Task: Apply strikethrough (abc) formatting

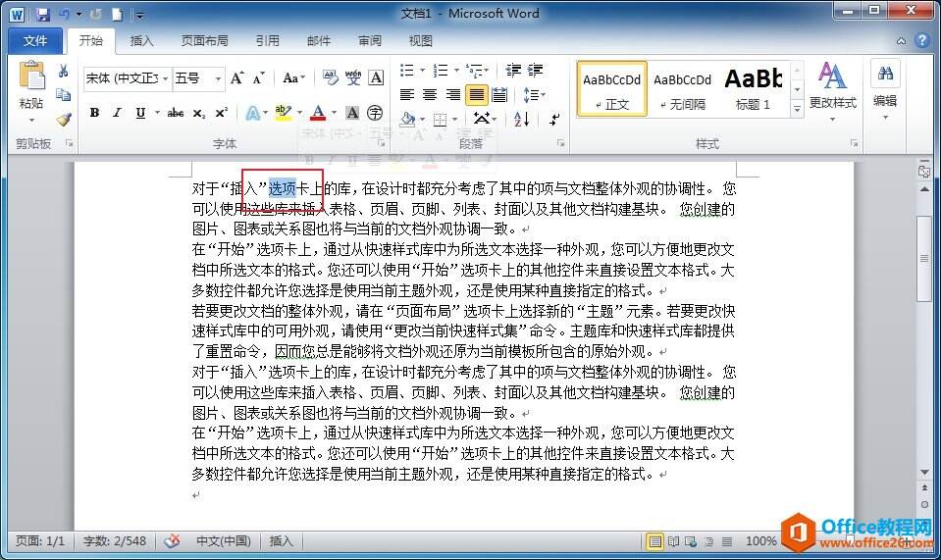Action: tap(176, 113)
